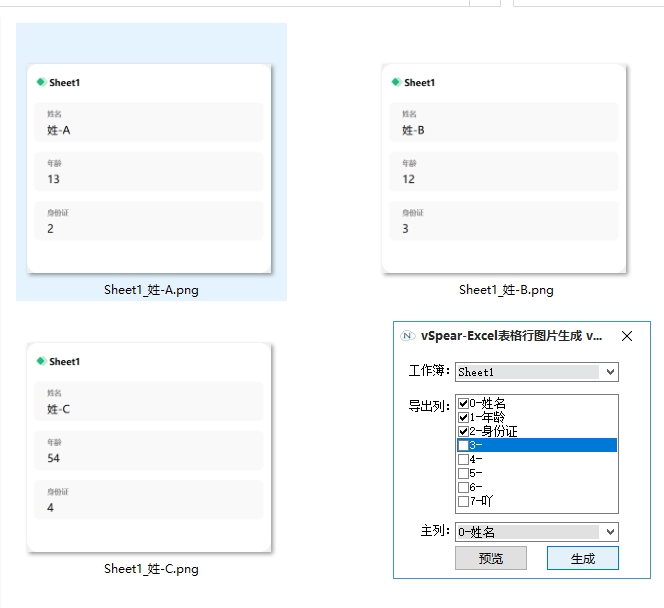
Task: Select the Sheet1_姓-B.png thumbnail image
Action: (505, 168)
